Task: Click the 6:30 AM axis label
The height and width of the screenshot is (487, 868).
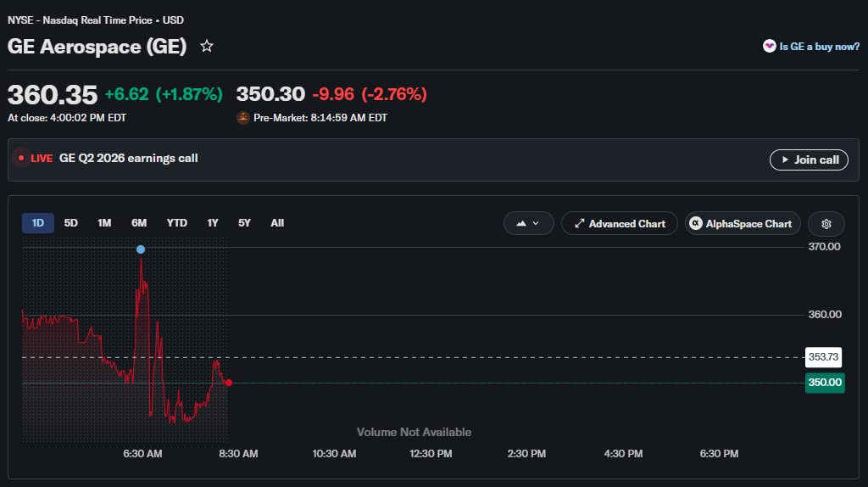Action: click(142, 454)
